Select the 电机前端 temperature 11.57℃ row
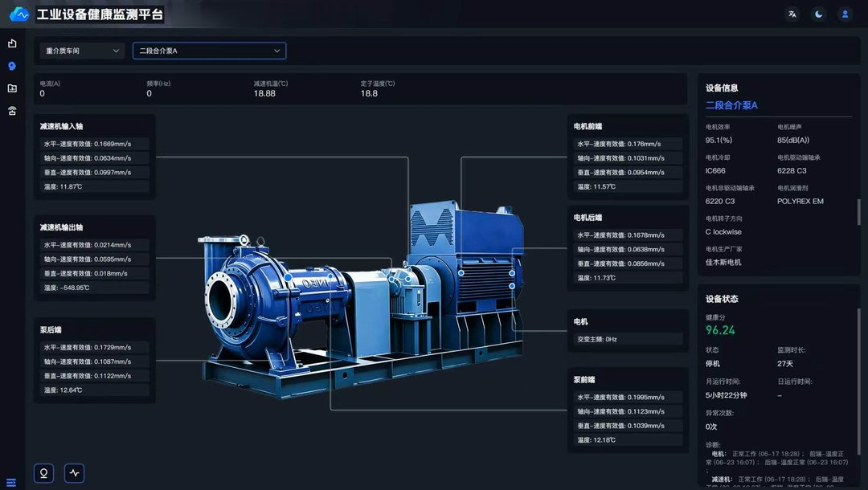This screenshot has height=490, width=868. [x=627, y=187]
